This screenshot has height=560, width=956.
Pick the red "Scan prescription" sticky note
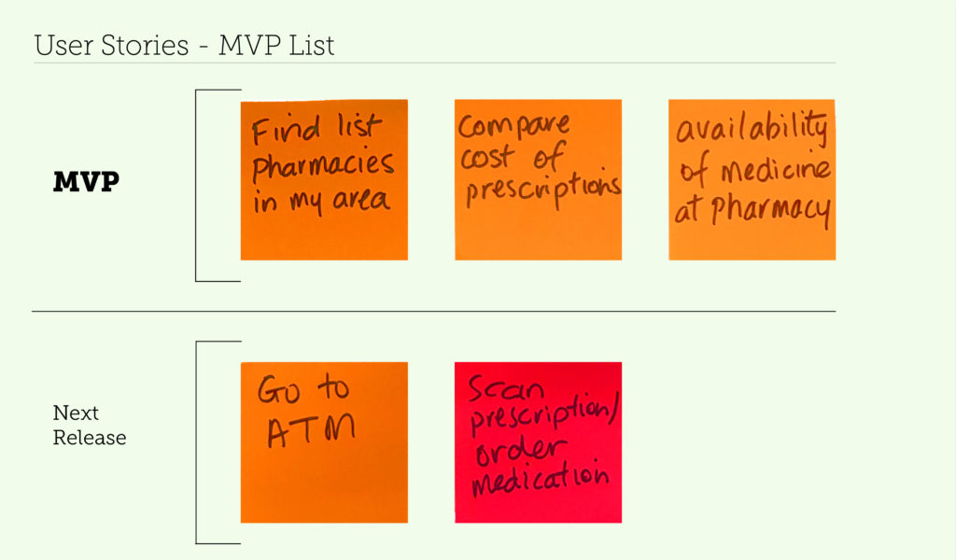538,442
